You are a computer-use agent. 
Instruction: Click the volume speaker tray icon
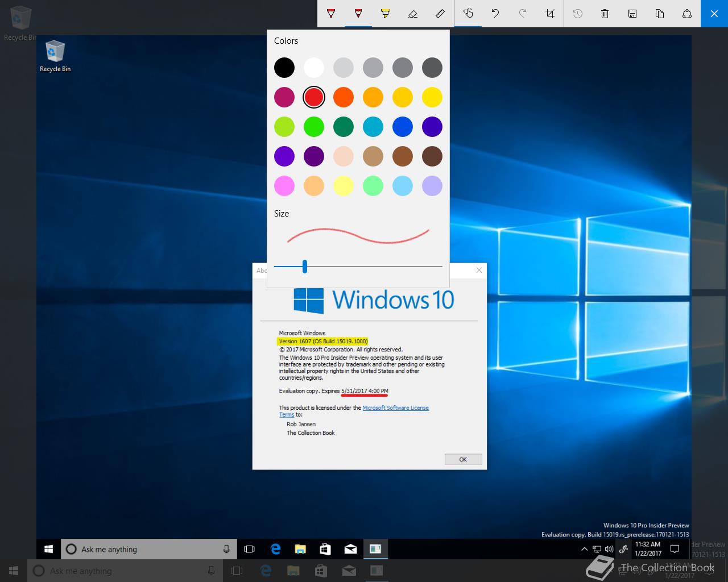[609, 549]
